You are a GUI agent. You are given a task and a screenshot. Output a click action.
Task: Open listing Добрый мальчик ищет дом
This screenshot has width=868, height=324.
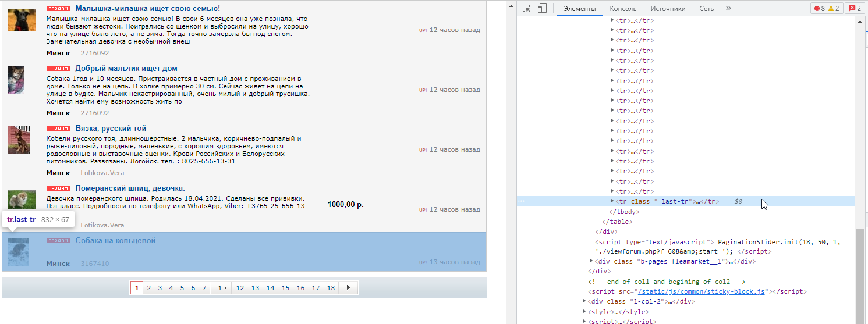(126, 69)
